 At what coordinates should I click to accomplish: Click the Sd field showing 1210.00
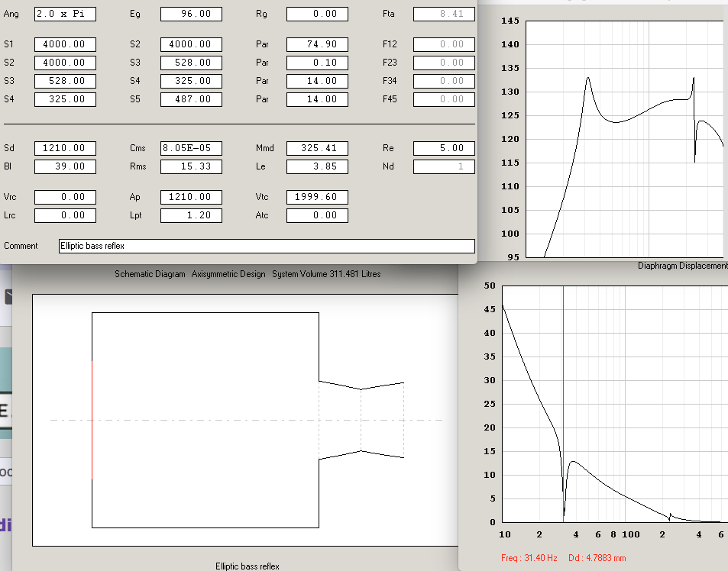tap(65, 148)
